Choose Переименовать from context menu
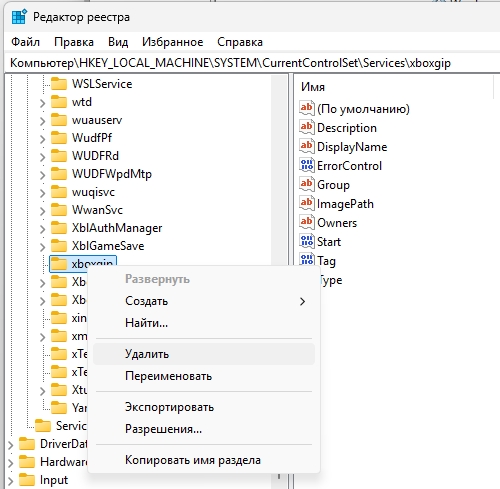Screen dimensions: 500x489 click(204, 376)
